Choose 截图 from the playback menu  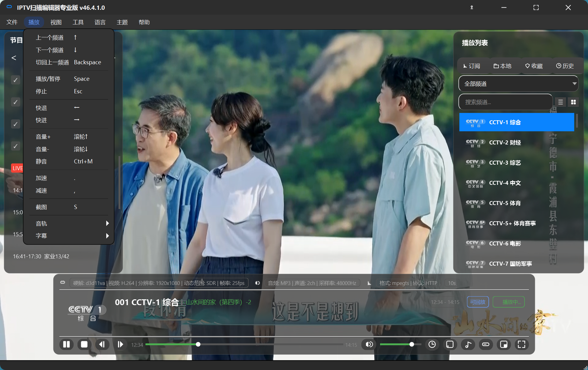click(x=69, y=207)
